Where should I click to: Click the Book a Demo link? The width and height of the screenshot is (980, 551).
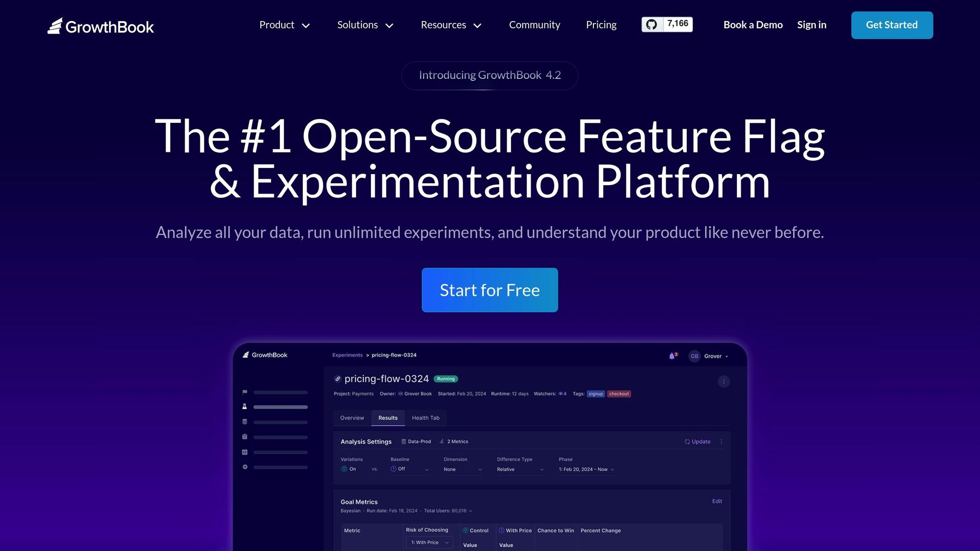pos(753,25)
